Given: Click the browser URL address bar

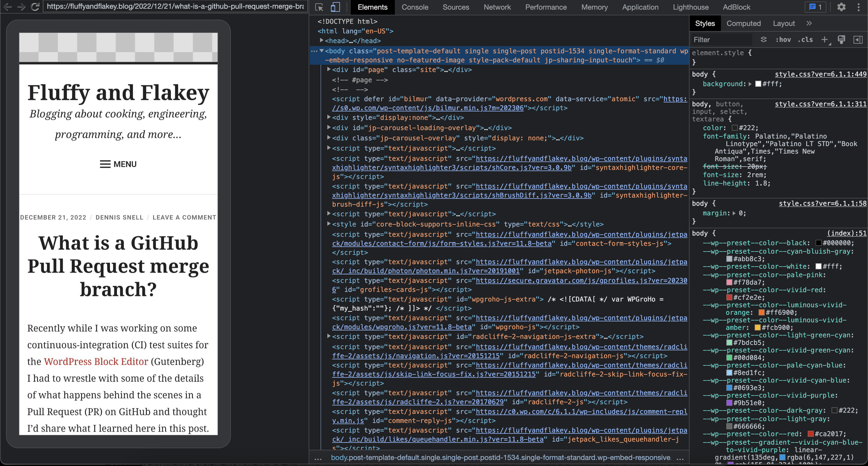Looking at the screenshot, I should 175,6.
